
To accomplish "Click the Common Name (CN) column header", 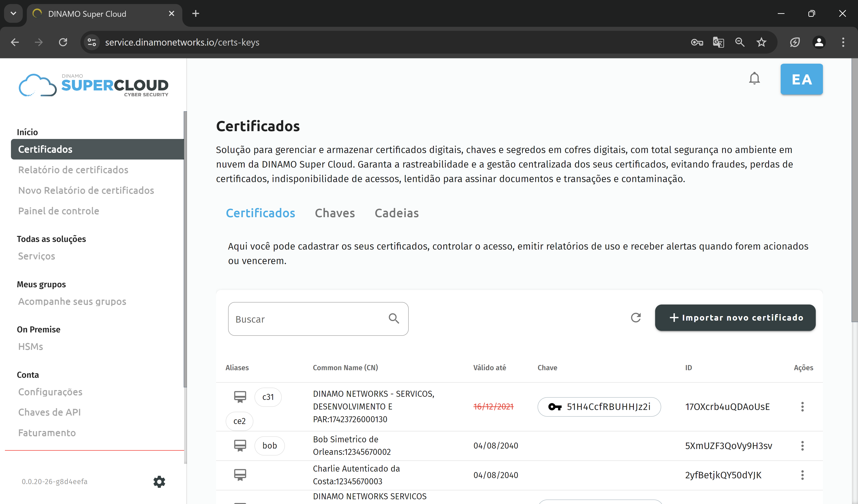I will click(345, 368).
